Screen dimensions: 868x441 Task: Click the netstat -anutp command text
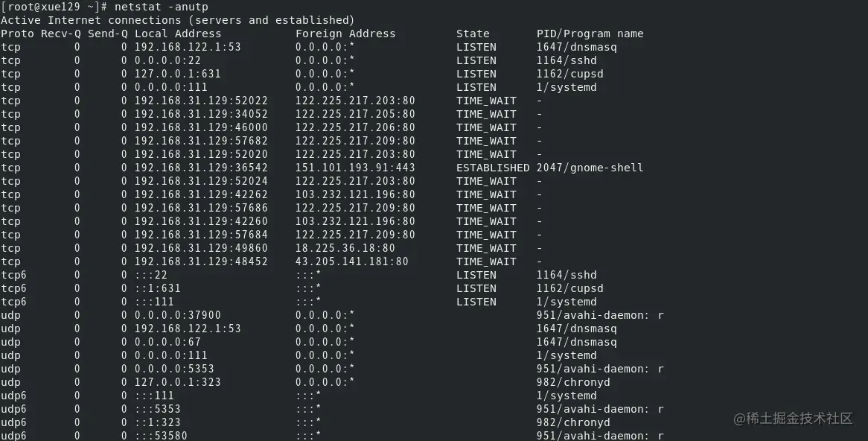161,7
